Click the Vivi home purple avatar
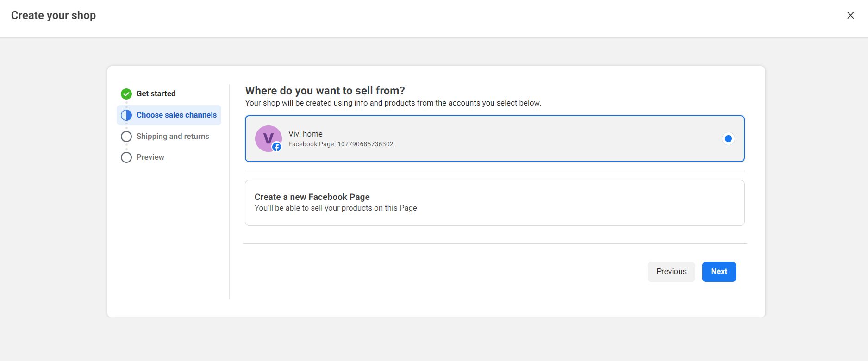The image size is (868, 361). pos(268,138)
